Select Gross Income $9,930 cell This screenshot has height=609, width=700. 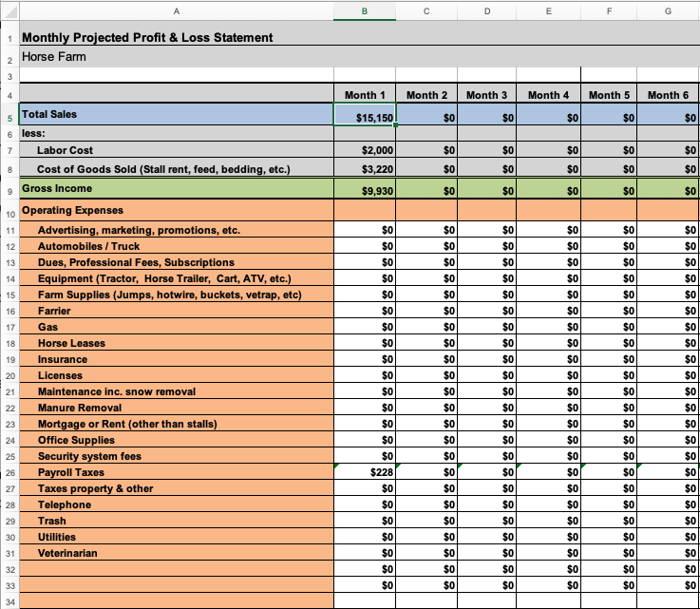[365, 190]
